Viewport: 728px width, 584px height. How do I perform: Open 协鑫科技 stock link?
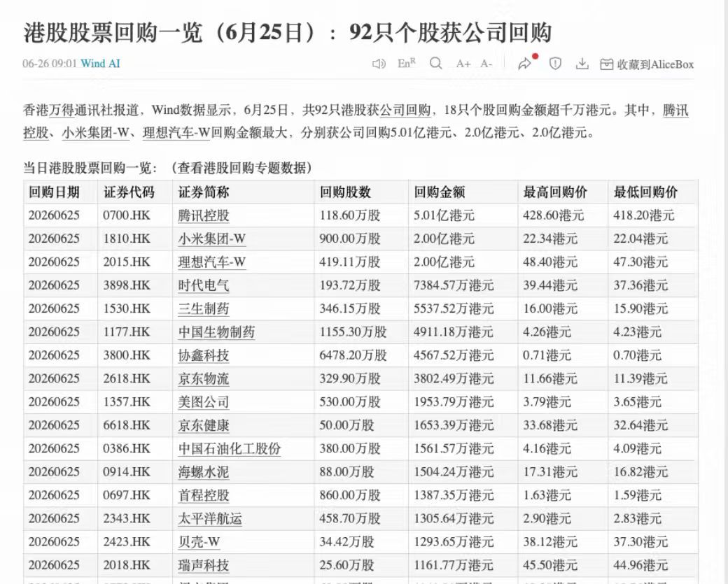click(x=204, y=355)
